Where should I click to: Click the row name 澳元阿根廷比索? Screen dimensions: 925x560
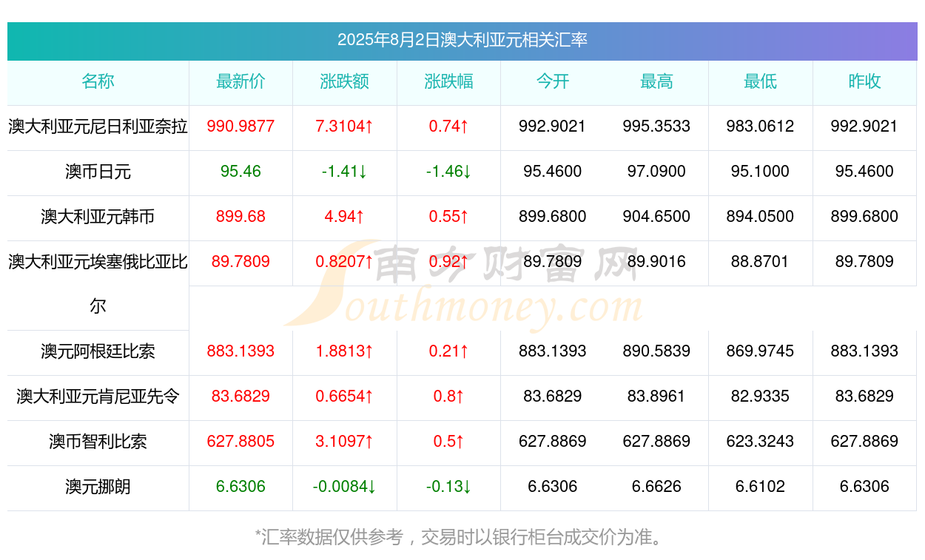pyautogui.click(x=98, y=351)
